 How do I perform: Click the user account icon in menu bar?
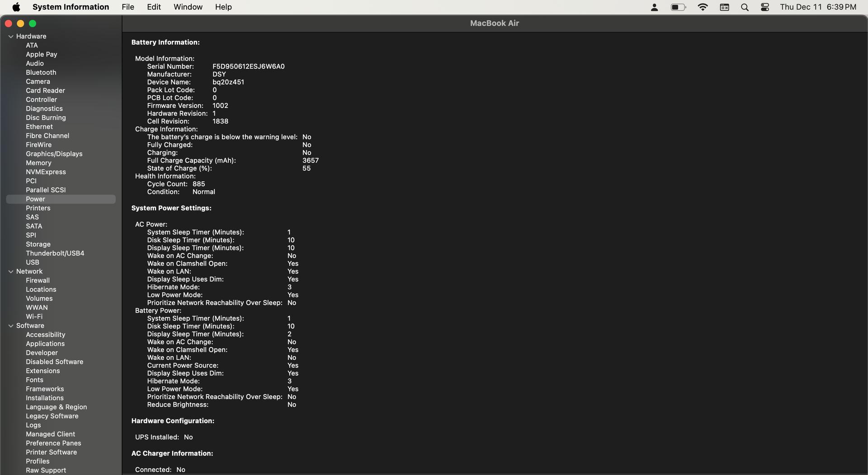pos(654,7)
